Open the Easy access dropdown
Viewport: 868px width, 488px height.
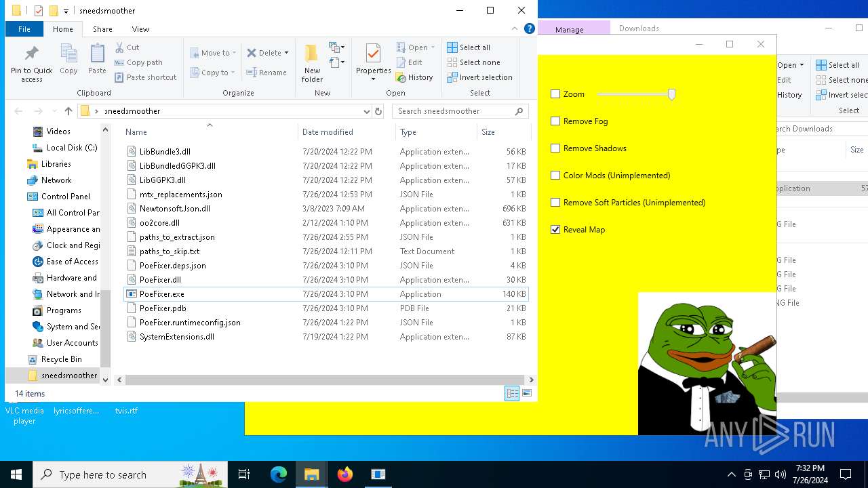(x=337, y=62)
